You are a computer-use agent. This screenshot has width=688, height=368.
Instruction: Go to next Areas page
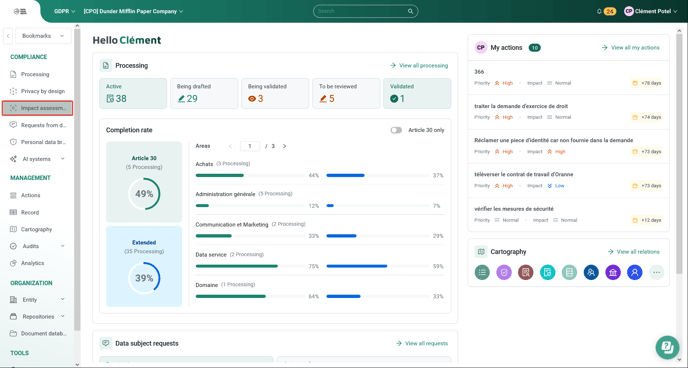tap(284, 146)
